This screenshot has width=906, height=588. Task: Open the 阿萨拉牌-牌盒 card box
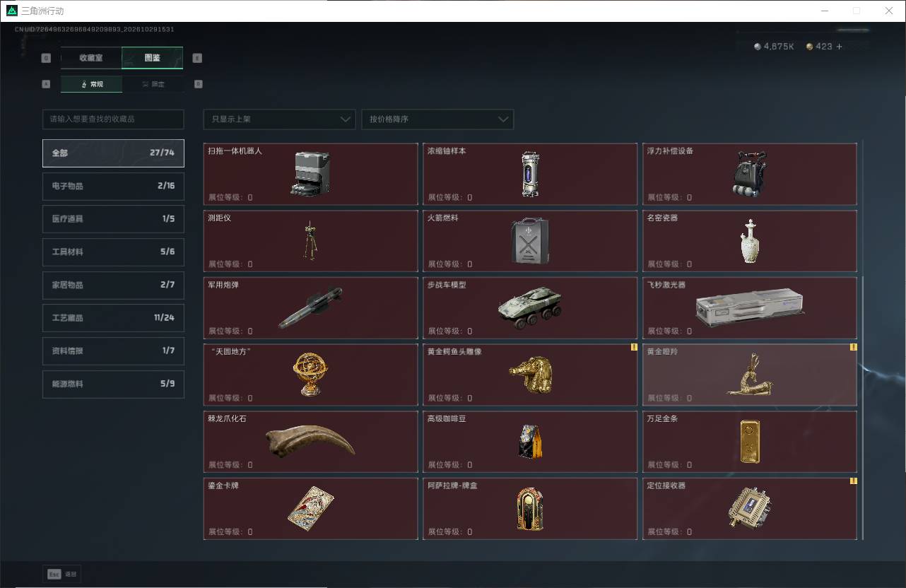pyautogui.click(x=530, y=509)
